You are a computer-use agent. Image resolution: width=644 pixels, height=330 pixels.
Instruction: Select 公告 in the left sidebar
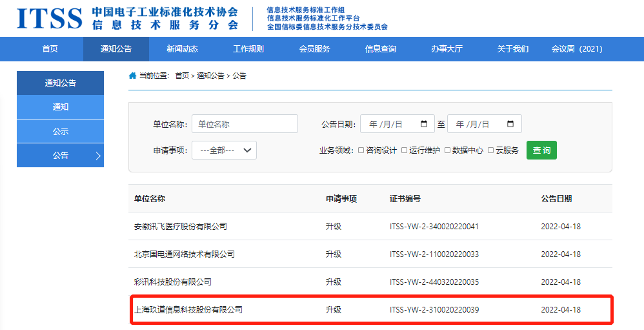61,156
